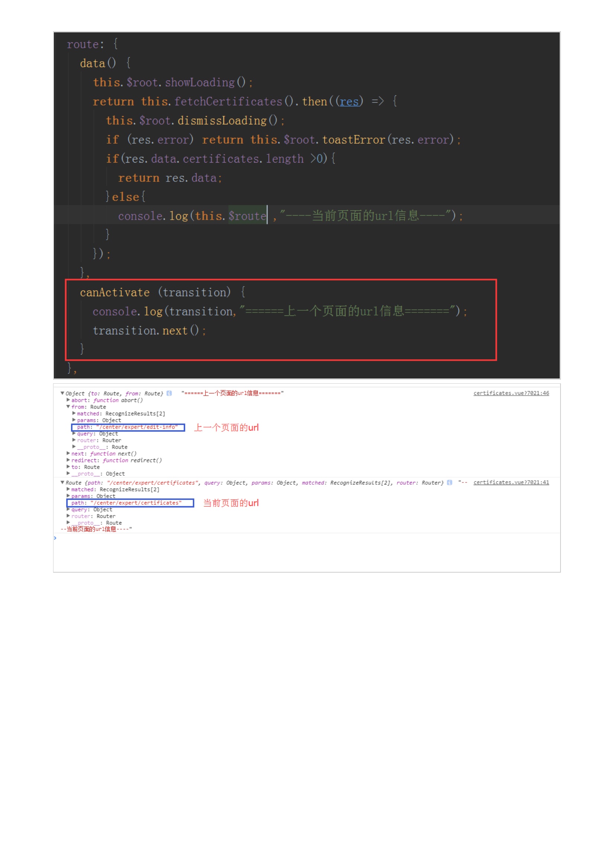Open source link certificates.vue?7021:46

[x=511, y=393]
